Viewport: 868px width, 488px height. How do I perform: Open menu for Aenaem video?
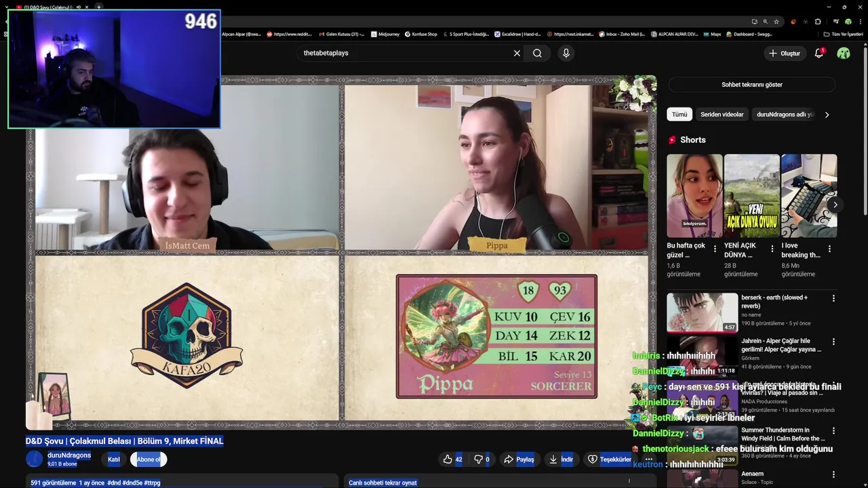click(x=833, y=474)
